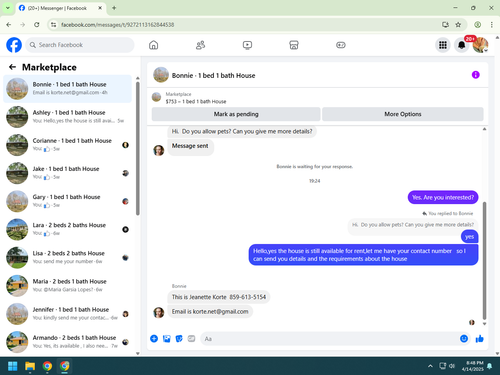Open more actions plus icon in composer

coord(154,339)
